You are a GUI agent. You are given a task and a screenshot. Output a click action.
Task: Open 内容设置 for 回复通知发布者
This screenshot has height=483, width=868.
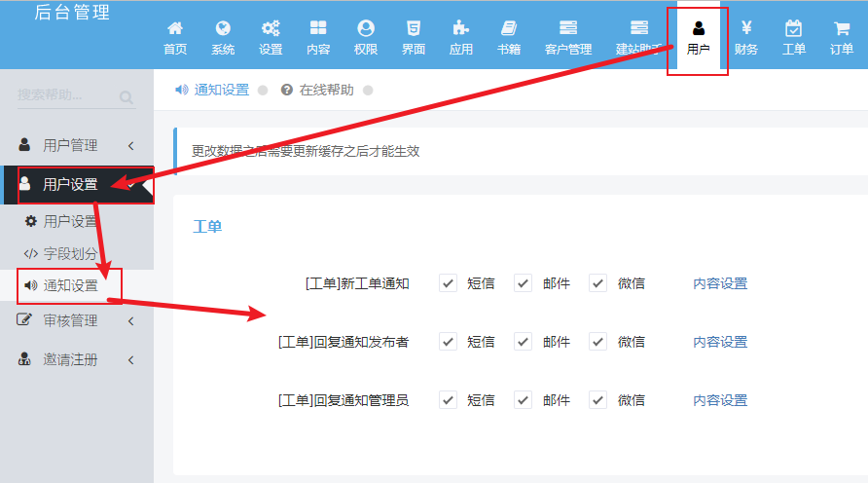(x=720, y=342)
